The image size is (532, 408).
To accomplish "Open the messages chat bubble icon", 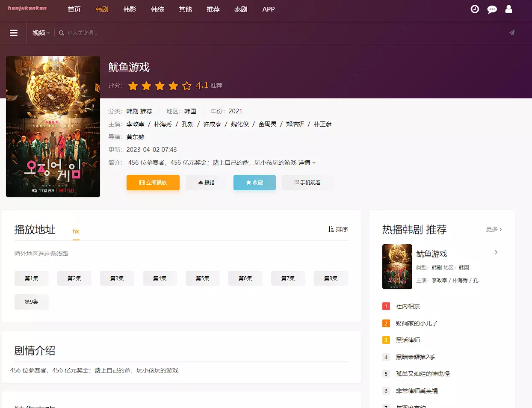I will (492, 9).
